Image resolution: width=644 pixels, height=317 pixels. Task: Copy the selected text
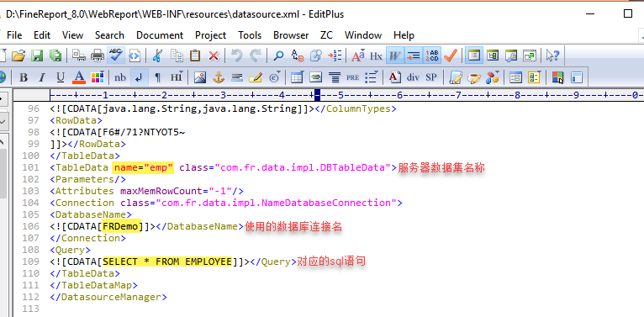pos(177,55)
